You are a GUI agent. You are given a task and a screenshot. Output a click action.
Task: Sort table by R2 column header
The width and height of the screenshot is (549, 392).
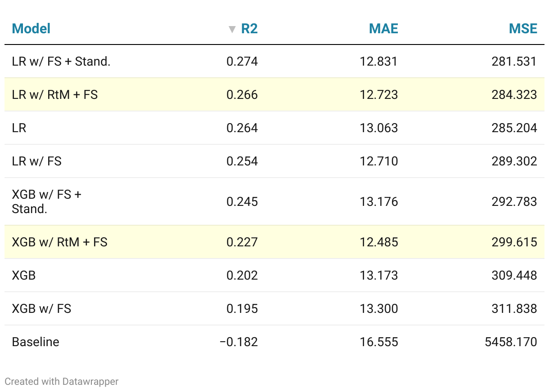pyautogui.click(x=249, y=29)
